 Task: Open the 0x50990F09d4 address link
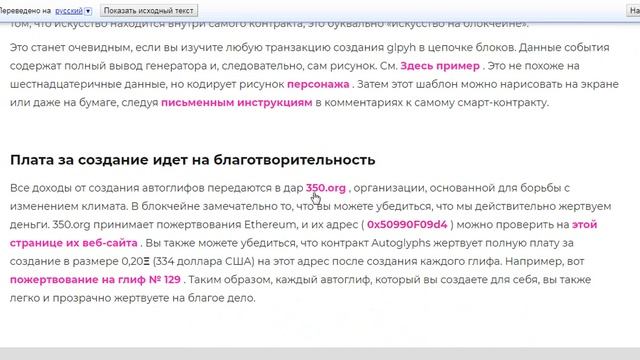click(407, 225)
